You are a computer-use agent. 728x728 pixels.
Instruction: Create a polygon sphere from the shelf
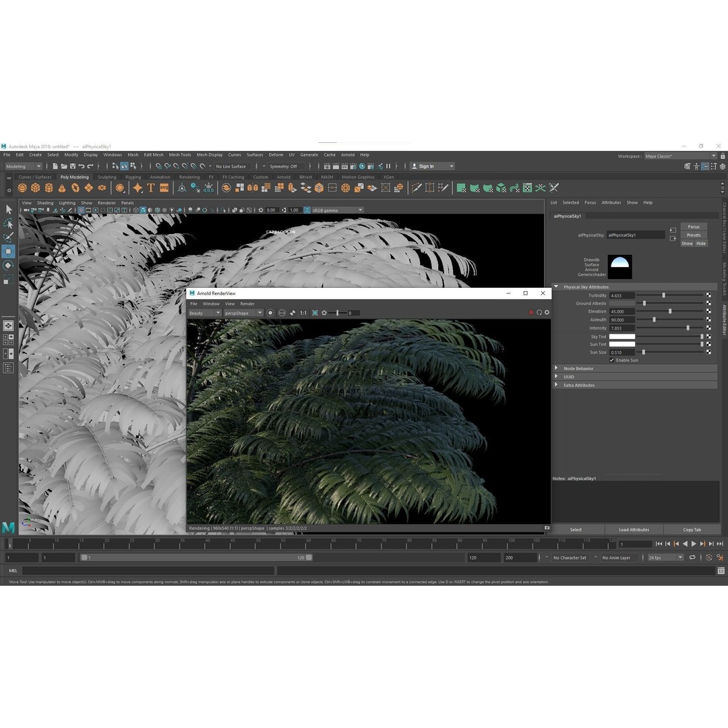[x=22, y=188]
